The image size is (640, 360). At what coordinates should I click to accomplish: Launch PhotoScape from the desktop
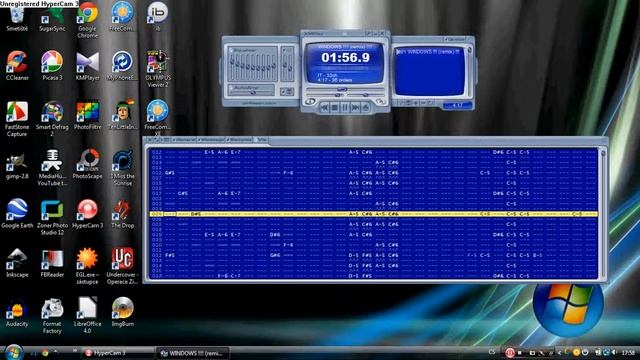coord(87,165)
